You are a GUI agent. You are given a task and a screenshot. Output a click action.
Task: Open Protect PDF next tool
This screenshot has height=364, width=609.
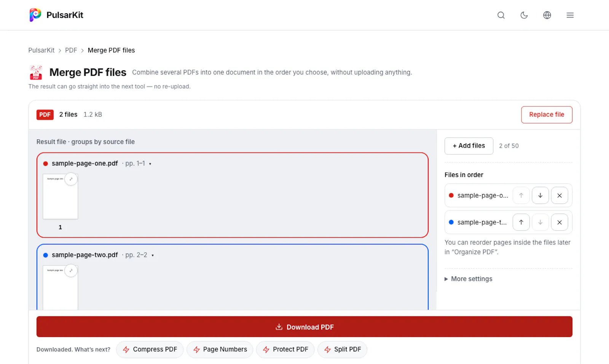point(285,350)
